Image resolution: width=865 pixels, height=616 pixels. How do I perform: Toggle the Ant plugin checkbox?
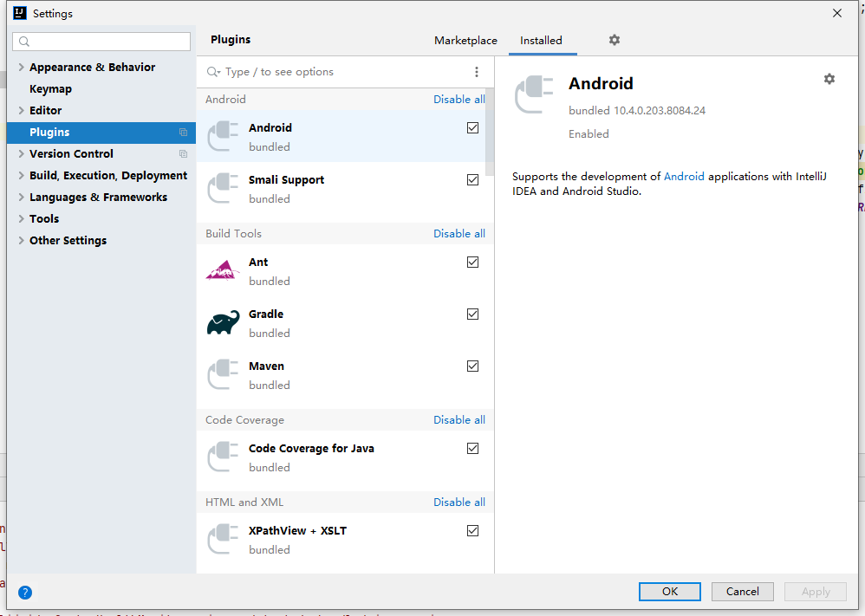tap(472, 262)
